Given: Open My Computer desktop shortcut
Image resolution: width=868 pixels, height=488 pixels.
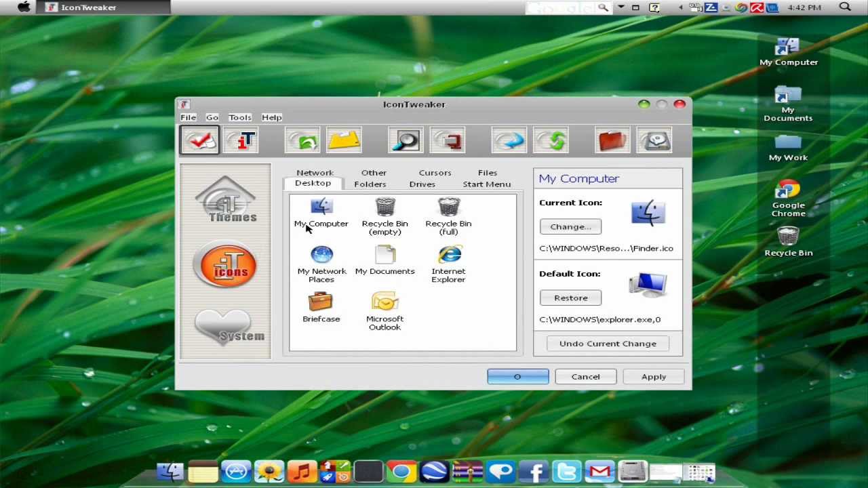Looking at the screenshot, I should [788, 52].
